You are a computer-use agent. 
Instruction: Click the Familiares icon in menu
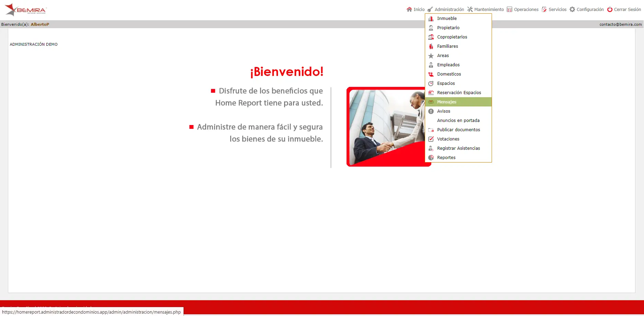click(x=431, y=46)
